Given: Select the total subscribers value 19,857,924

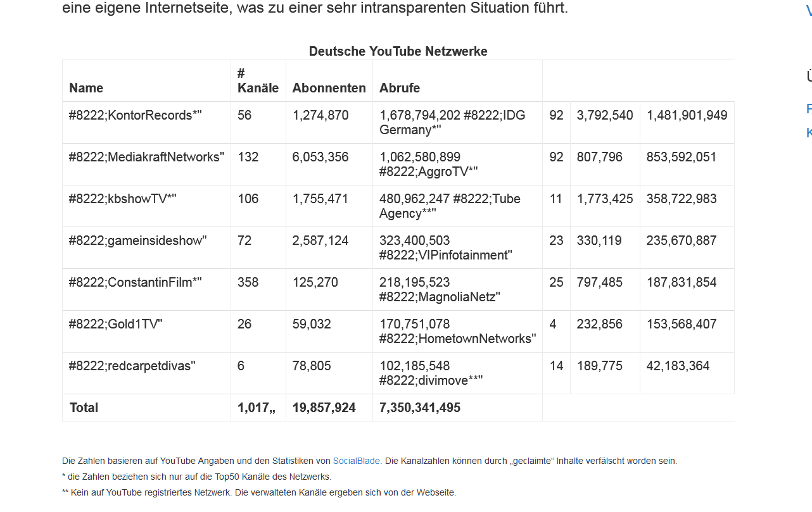Looking at the screenshot, I should coord(324,408).
